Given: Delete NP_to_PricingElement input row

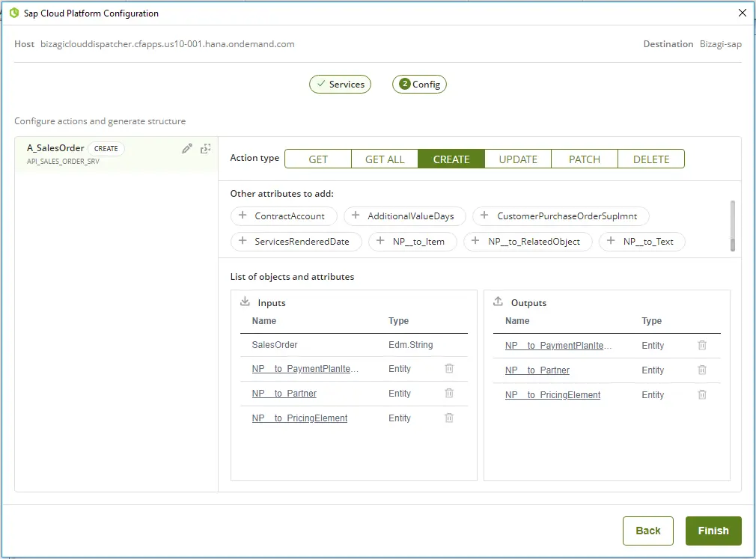Looking at the screenshot, I should point(449,418).
